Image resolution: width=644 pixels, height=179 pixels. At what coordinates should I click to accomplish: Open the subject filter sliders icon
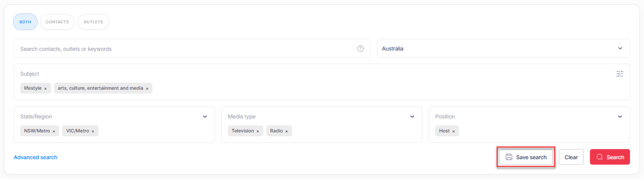click(x=620, y=74)
